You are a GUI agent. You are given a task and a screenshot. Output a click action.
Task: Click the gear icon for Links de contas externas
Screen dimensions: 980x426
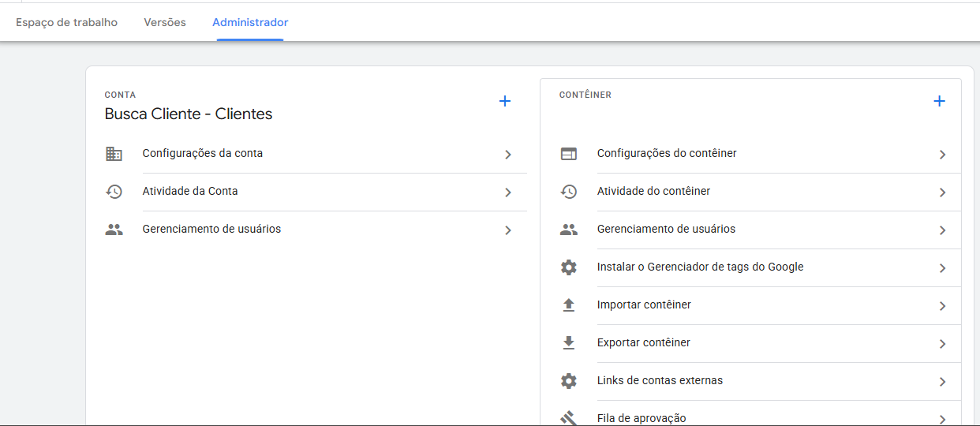(569, 381)
